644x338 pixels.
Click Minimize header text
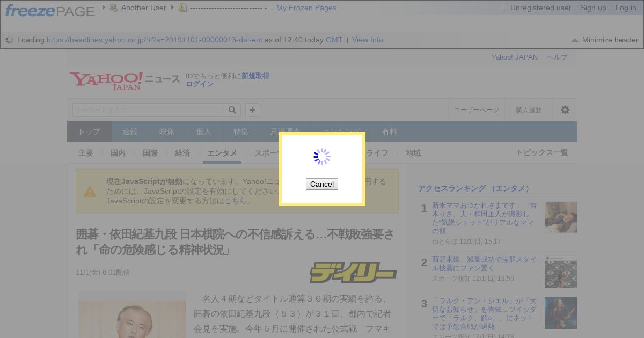(610, 40)
